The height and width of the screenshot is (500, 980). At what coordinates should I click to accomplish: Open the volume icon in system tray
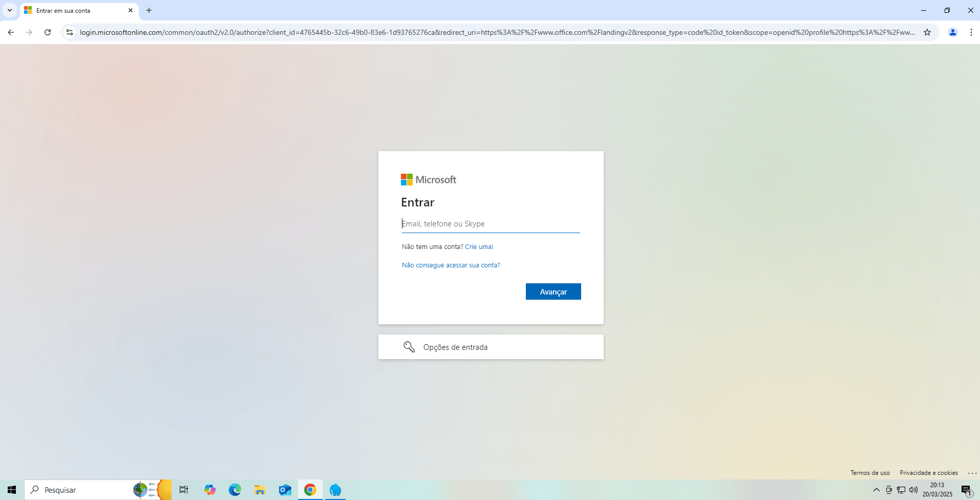coord(913,490)
